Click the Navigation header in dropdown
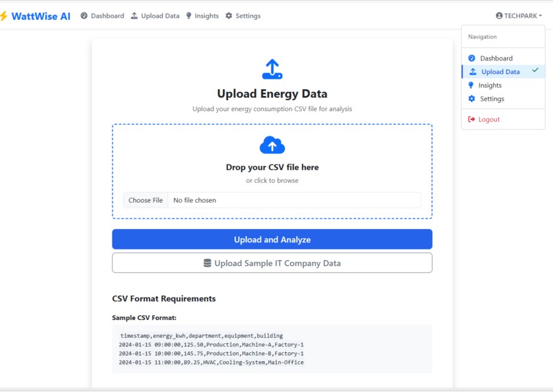 [482, 36]
